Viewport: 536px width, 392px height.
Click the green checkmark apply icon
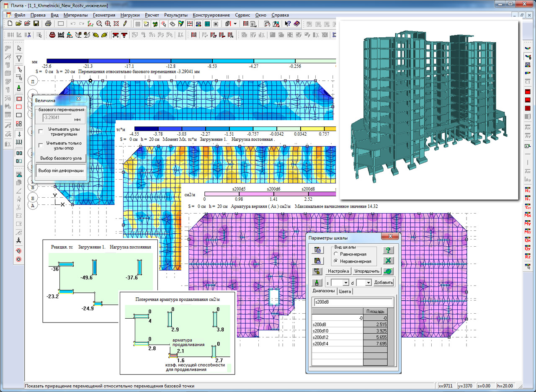tap(388, 271)
